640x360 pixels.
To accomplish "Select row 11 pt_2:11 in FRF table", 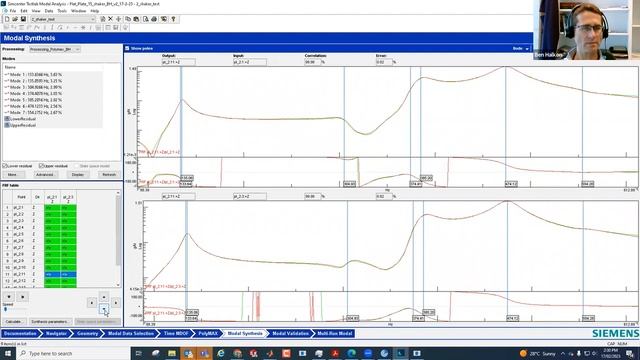I will pos(40,274).
